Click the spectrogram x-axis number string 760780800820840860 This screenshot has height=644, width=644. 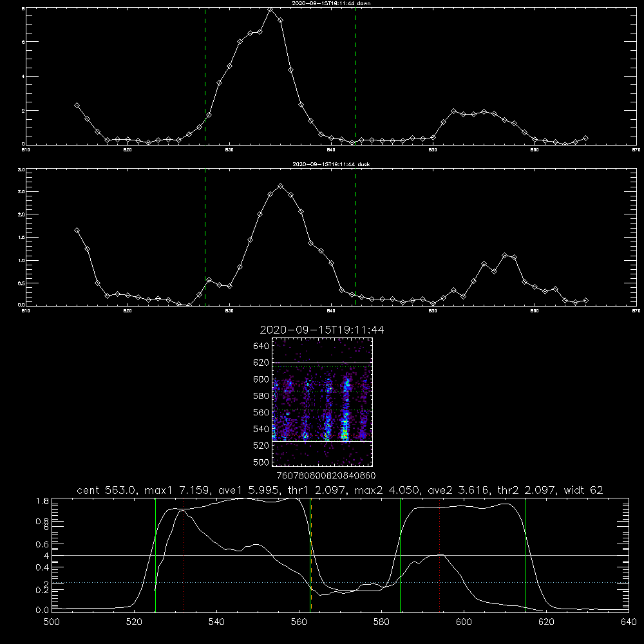327,476
